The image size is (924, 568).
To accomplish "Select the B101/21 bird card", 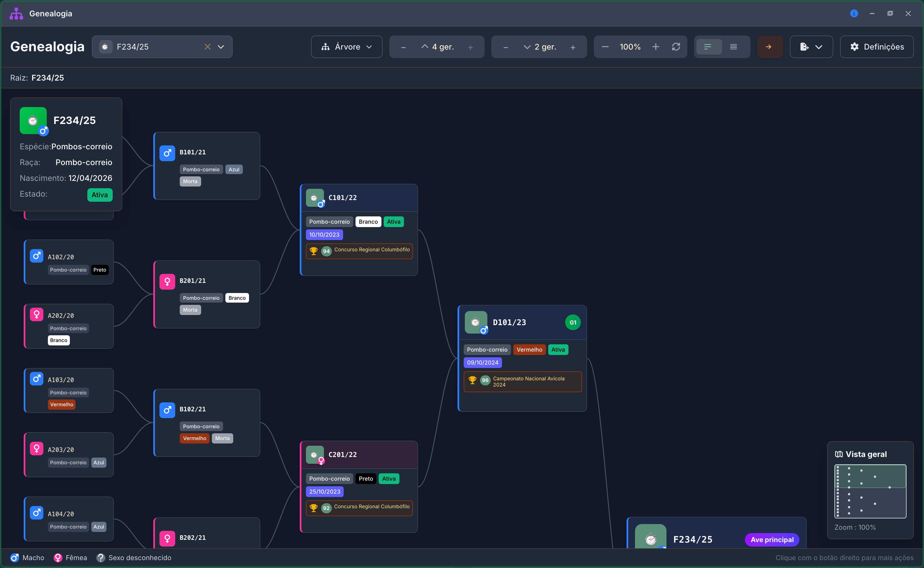I will [207, 166].
